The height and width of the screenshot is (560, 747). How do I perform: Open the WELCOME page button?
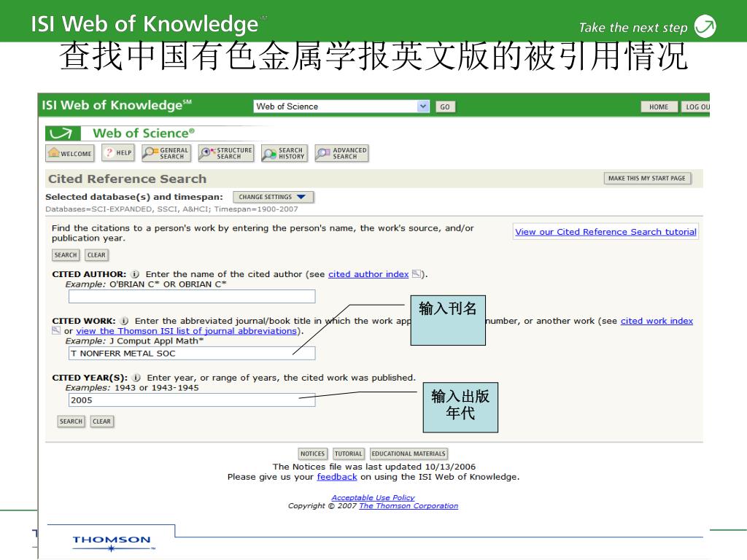click(70, 153)
